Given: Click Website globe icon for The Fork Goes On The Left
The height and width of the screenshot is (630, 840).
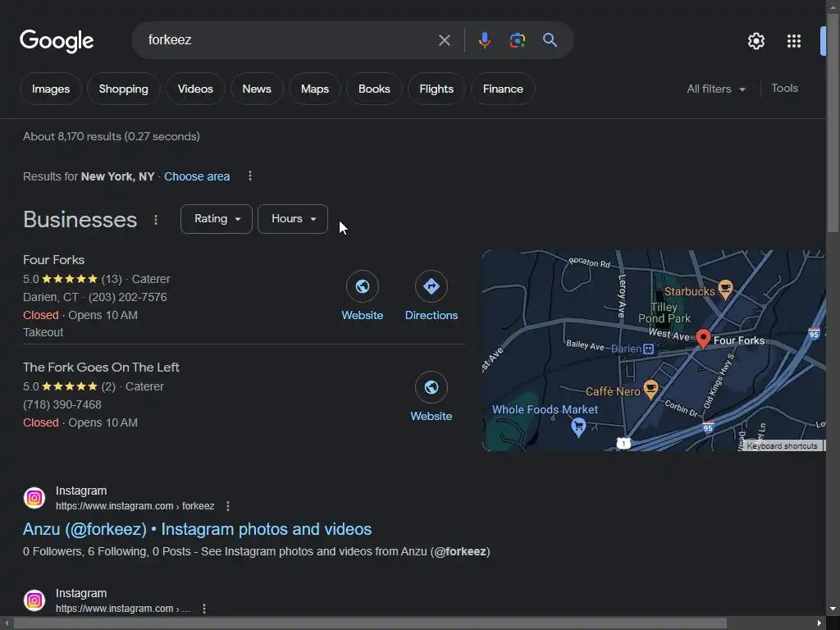Looking at the screenshot, I should [431, 387].
